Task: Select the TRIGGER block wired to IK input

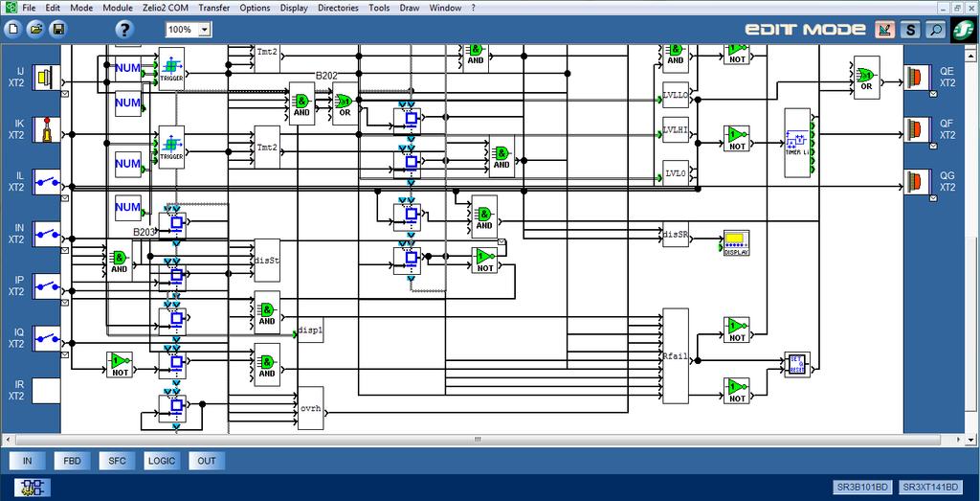Action: point(171,147)
